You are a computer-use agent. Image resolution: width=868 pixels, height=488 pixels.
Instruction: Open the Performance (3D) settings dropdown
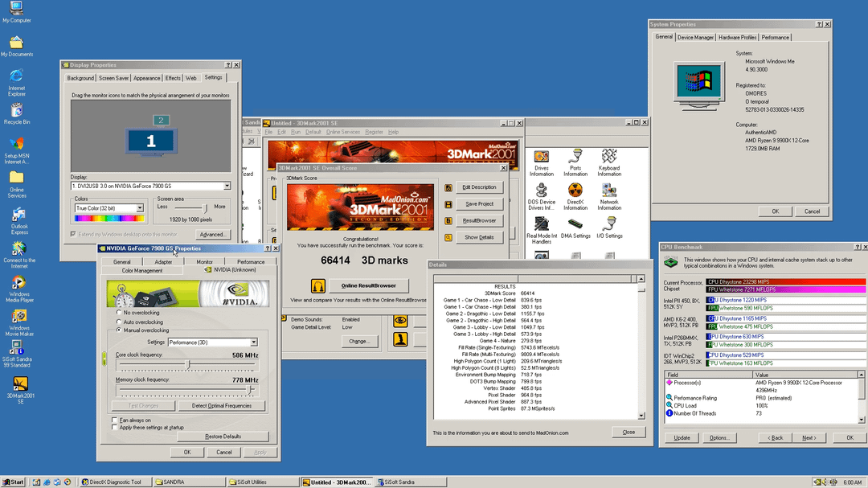click(x=254, y=342)
